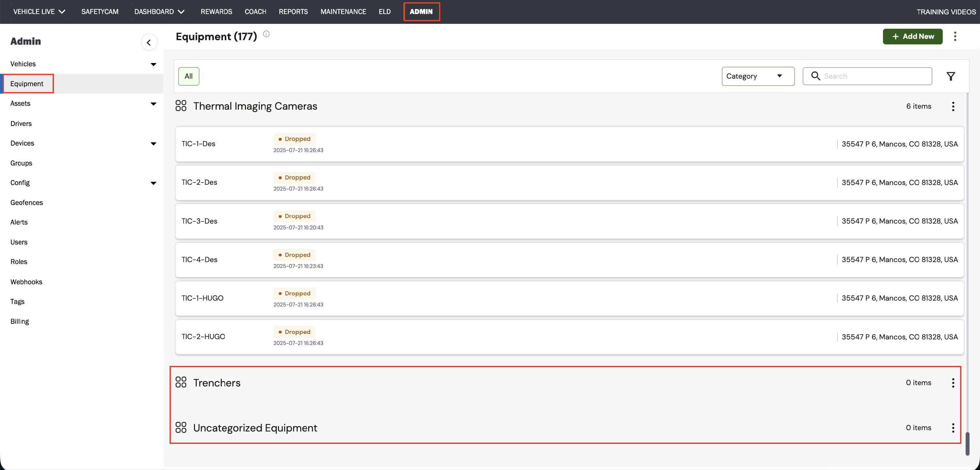Image resolution: width=980 pixels, height=470 pixels.
Task: Open the Trenchers category three-dot menu
Action: tap(953, 383)
